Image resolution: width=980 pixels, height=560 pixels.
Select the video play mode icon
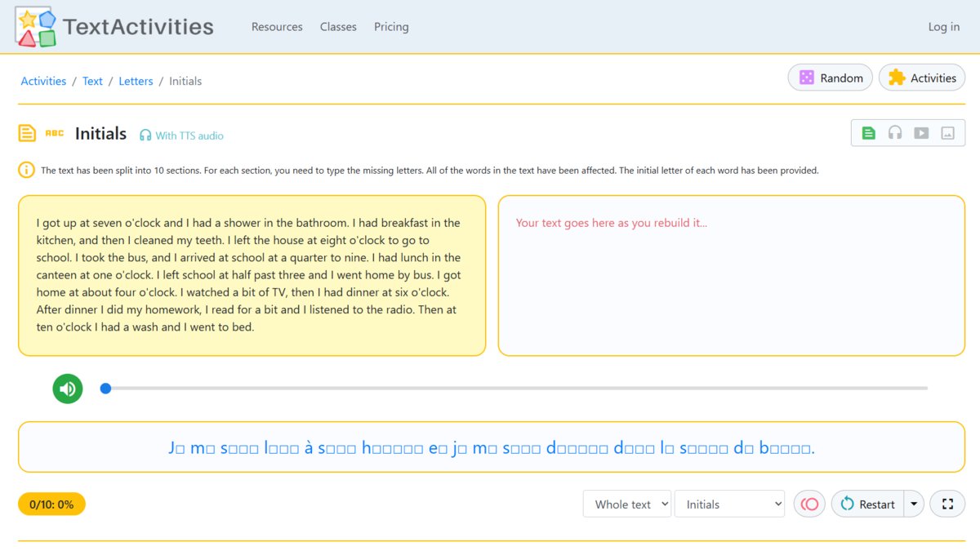921,133
